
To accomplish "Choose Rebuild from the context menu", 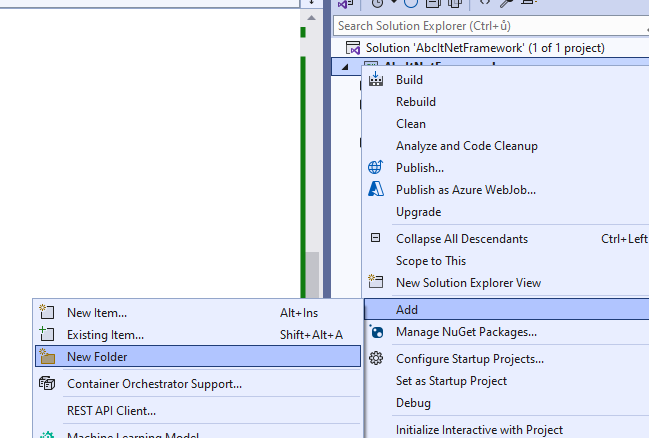I will tap(416, 102).
